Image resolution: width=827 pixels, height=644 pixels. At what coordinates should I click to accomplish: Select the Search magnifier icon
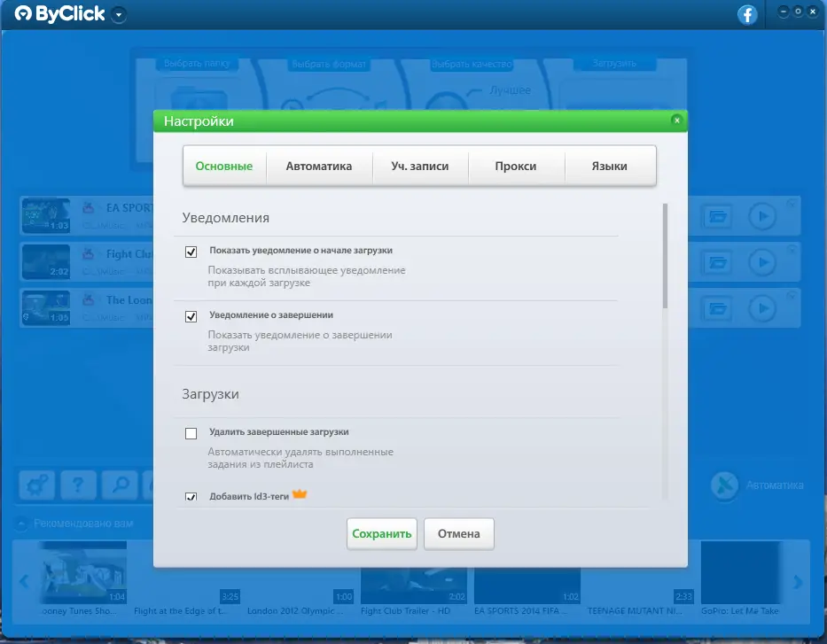tap(121, 485)
